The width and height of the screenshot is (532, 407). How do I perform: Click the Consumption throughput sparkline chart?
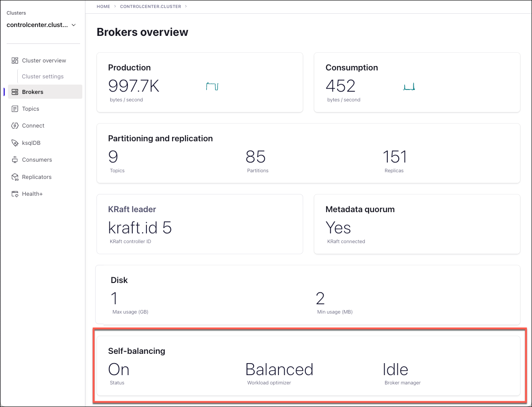point(409,87)
